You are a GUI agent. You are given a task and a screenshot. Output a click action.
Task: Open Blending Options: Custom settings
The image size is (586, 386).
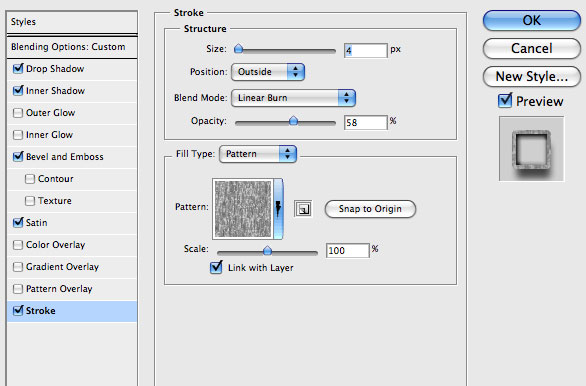tap(72, 47)
